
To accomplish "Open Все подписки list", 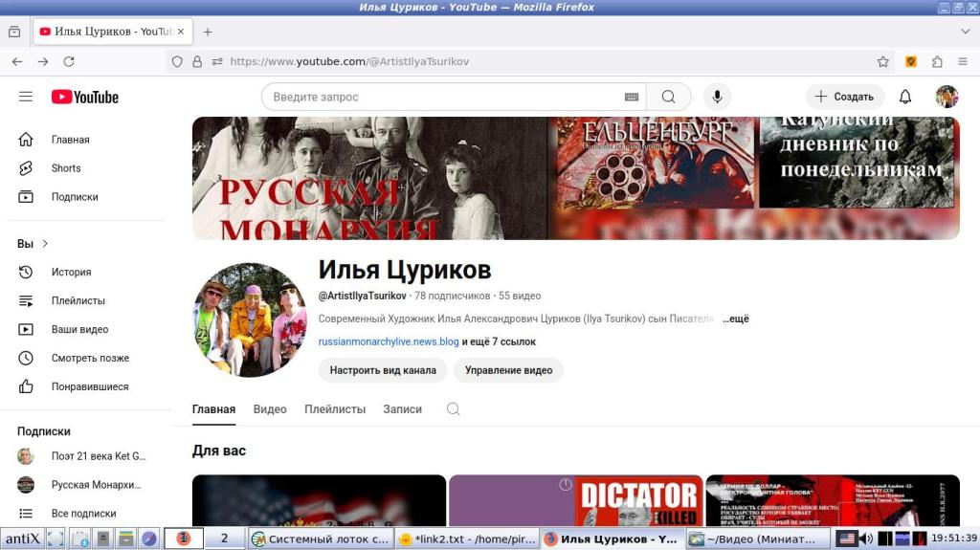I will coord(85,513).
